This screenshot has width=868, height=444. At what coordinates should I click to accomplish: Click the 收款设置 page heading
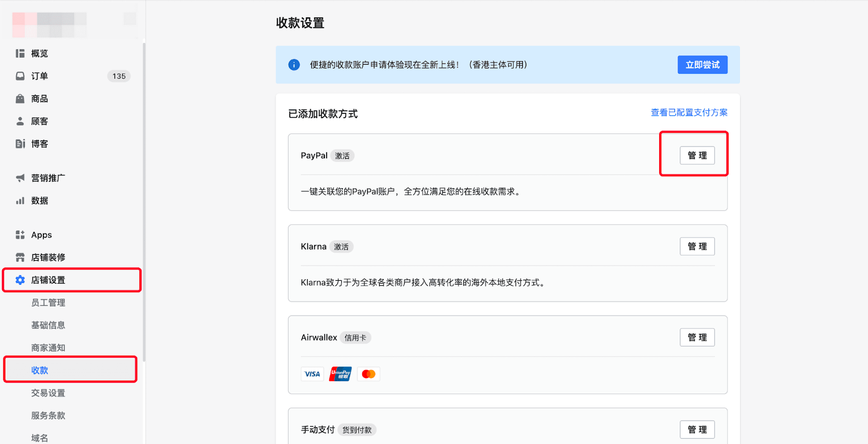click(x=300, y=23)
